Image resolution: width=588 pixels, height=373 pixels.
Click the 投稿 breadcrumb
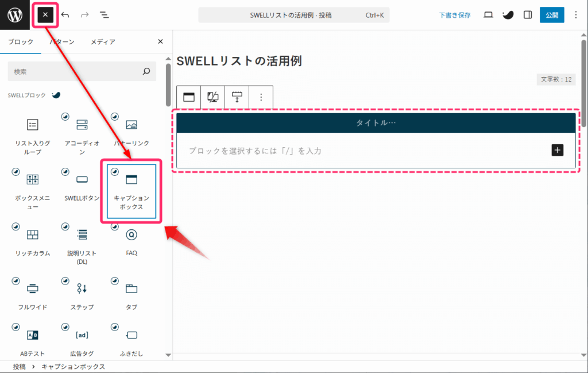19,367
